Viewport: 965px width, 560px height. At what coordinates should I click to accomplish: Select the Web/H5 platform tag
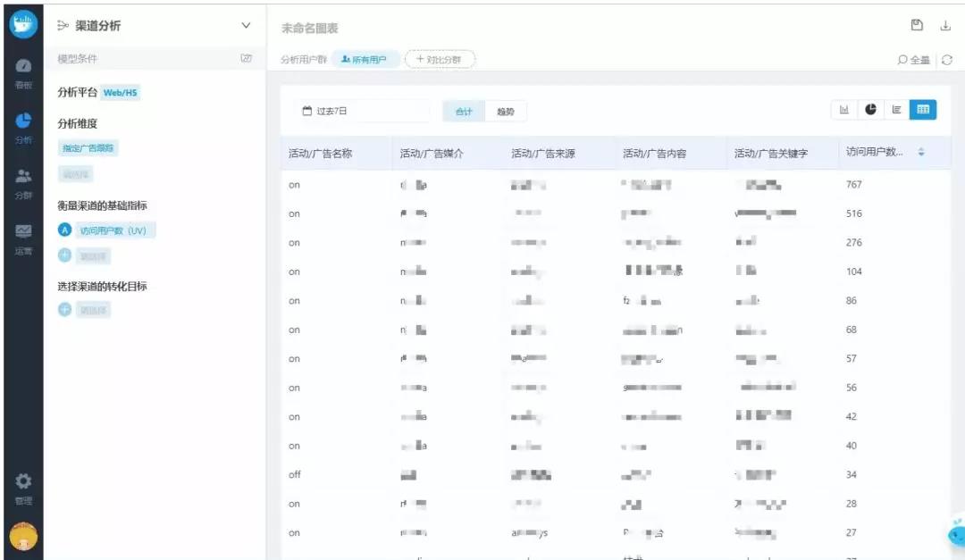[120, 92]
